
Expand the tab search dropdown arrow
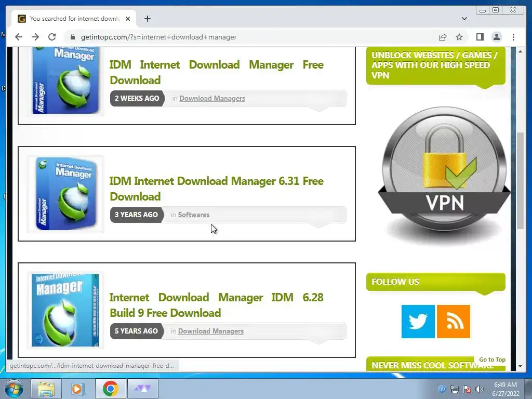point(464,19)
